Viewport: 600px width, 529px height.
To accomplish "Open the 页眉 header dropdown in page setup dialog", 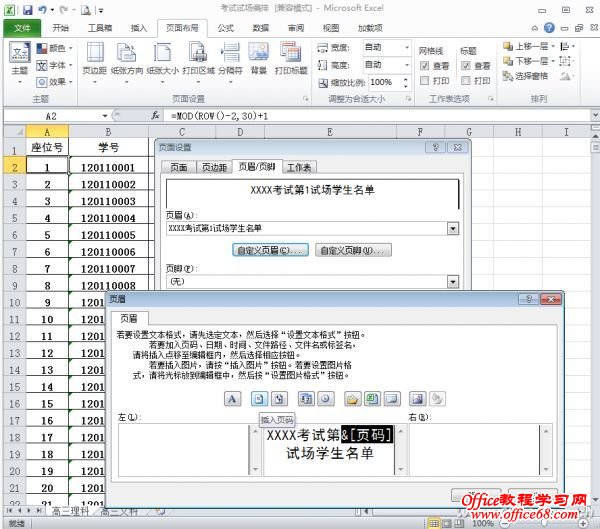I will tap(453, 229).
